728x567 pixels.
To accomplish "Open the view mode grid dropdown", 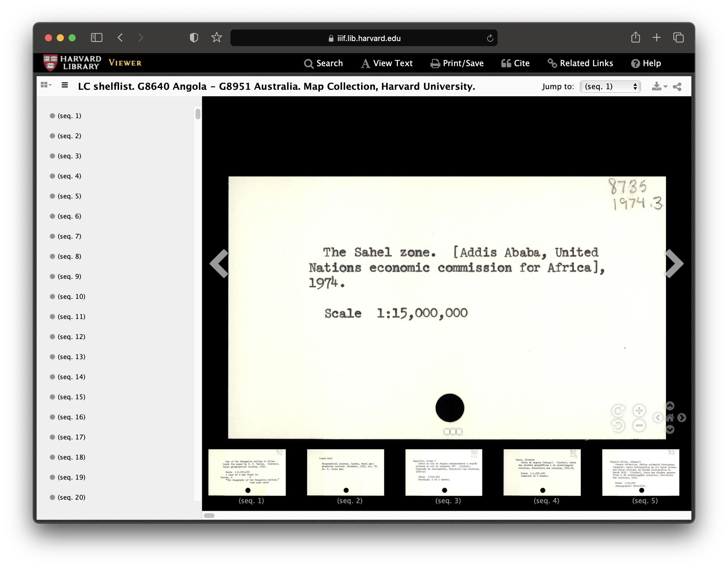I will pyautogui.click(x=46, y=85).
